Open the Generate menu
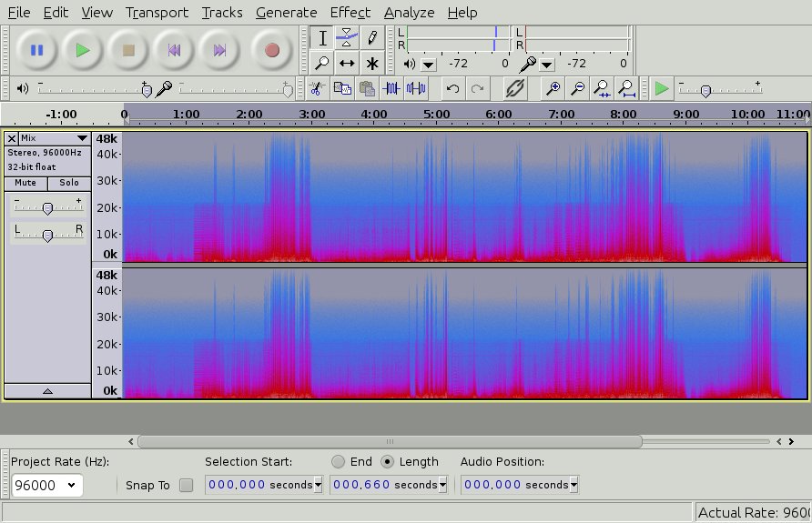Image resolution: width=812 pixels, height=523 pixels. 287,13
